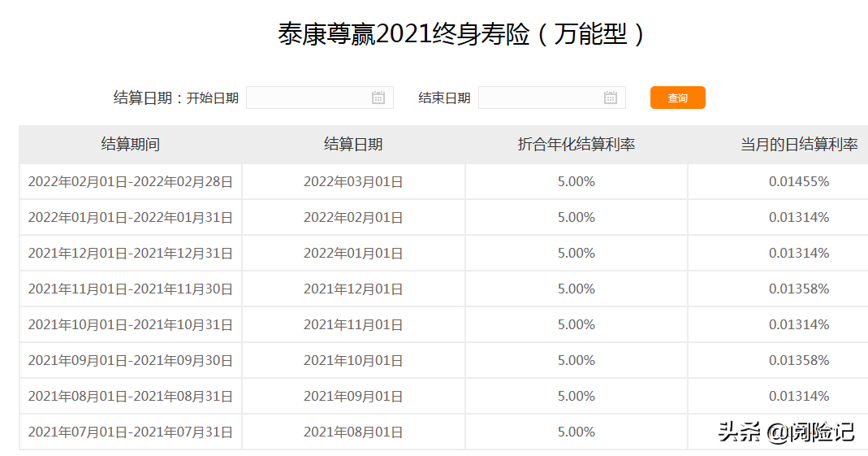
Task: Click settlement date 2021年09月01日
Action: coord(353,397)
